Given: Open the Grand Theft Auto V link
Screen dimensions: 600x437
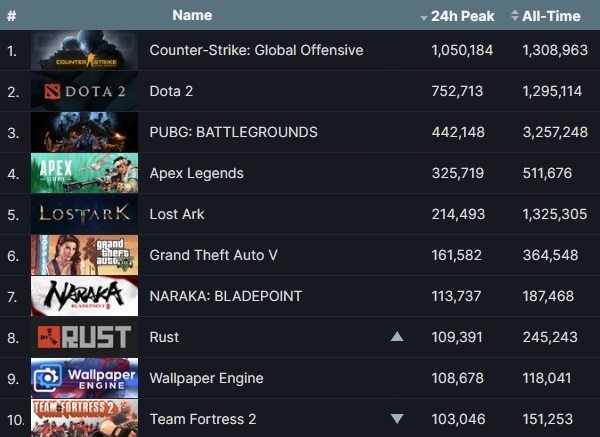Looking at the screenshot, I should click(213, 255).
